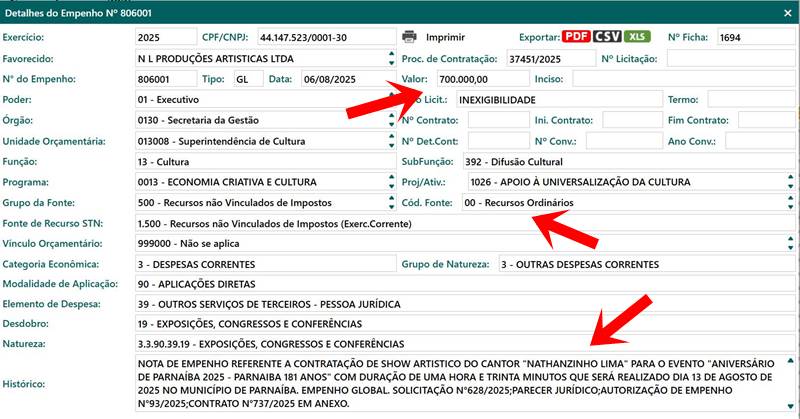The width and height of the screenshot is (800, 419).
Task: Export the record as XLS
Action: click(635, 37)
